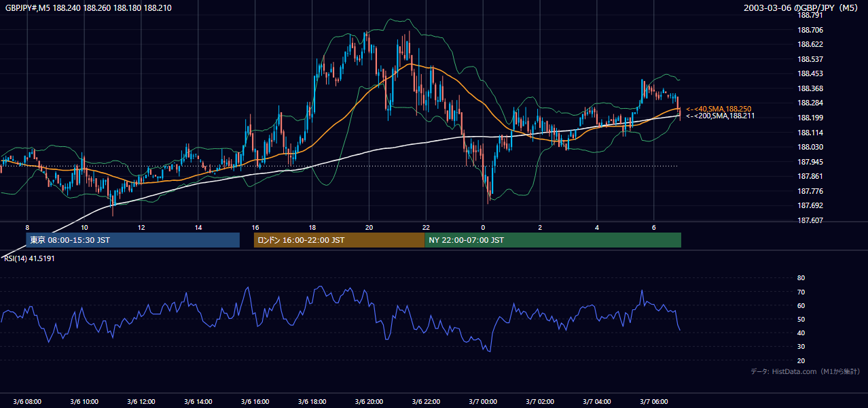Click the 188.706 price axis value
Viewport: 868px width, 408px height.
pos(810,30)
